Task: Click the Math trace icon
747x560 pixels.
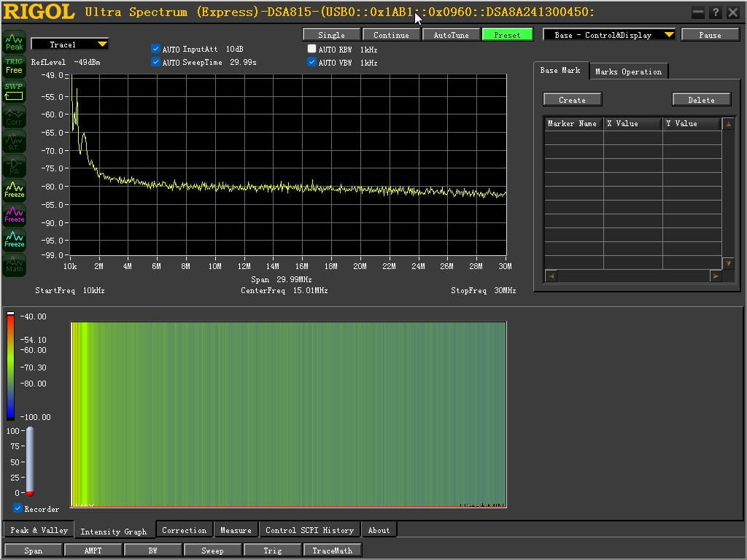Action: pyautogui.click(x=15, y=265)
